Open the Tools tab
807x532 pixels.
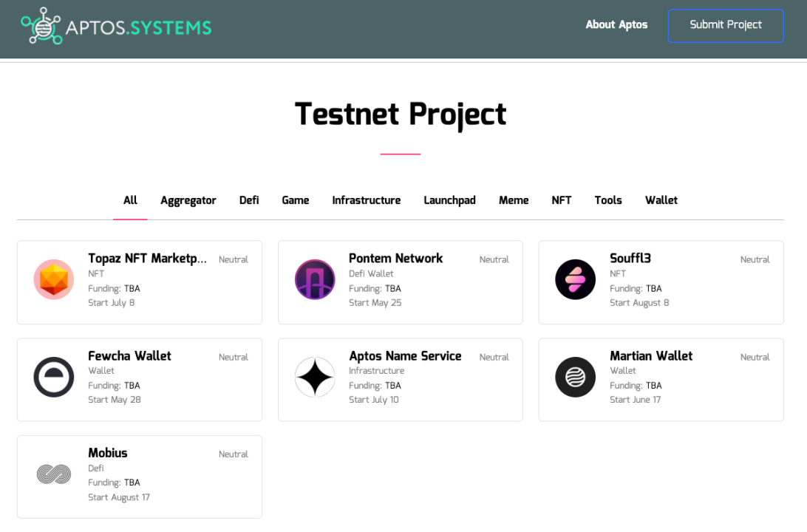click(608, 200)
